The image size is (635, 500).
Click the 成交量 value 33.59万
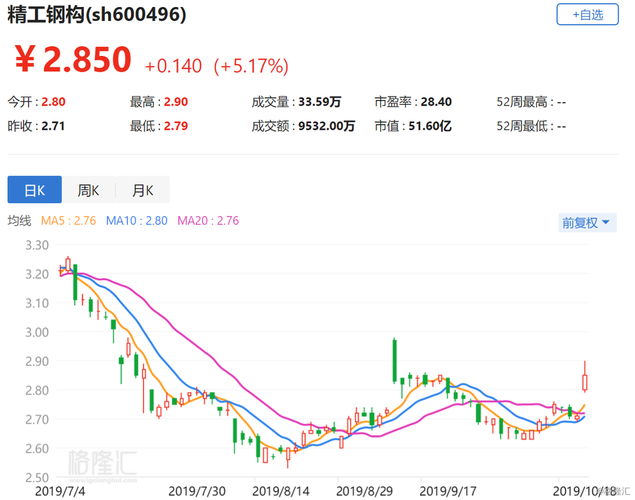(x=320, y=102)
